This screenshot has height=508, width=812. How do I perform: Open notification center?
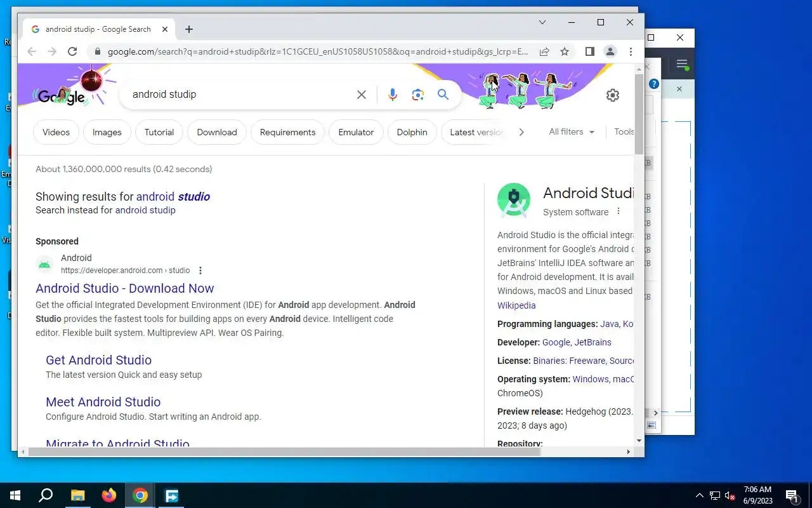pyautogui.click(x=792, y=495)
